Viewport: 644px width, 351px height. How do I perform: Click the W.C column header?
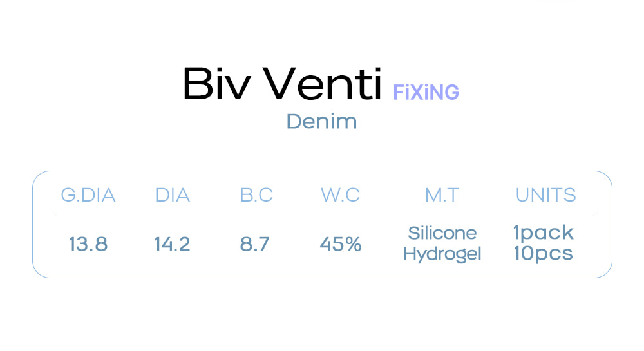(340, 195)
